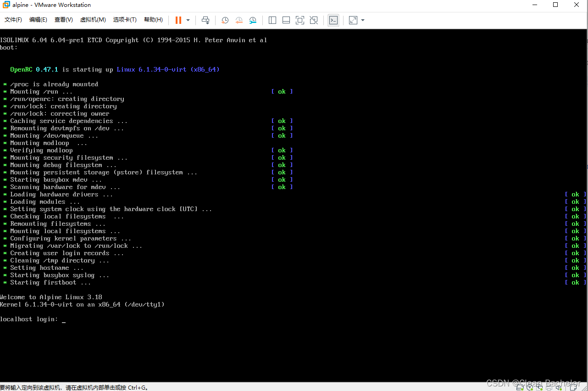Expand the stretch display dropdown arrow
Image resolution: width=588 pixels, height=391 pixels.
(x=363, y=20)
